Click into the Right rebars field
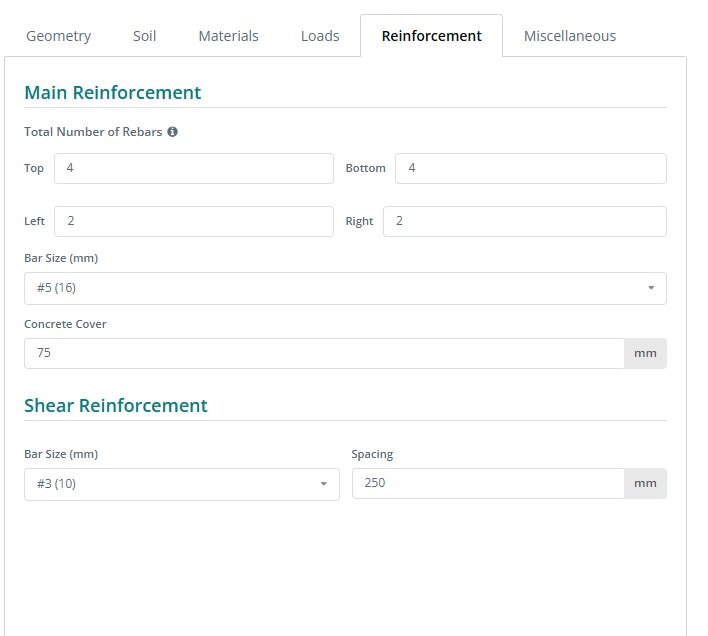 coord(524,221)
